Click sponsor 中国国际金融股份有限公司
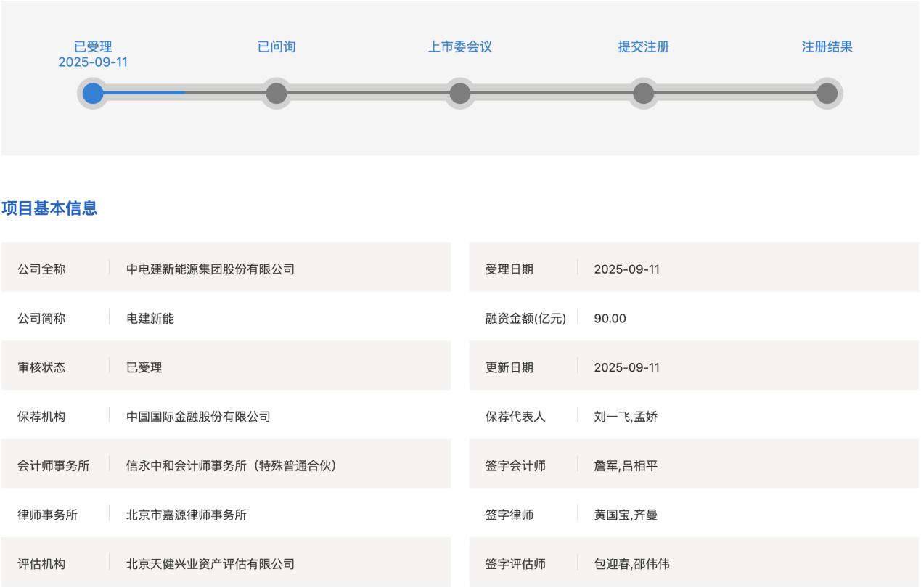 click(198, 417)
